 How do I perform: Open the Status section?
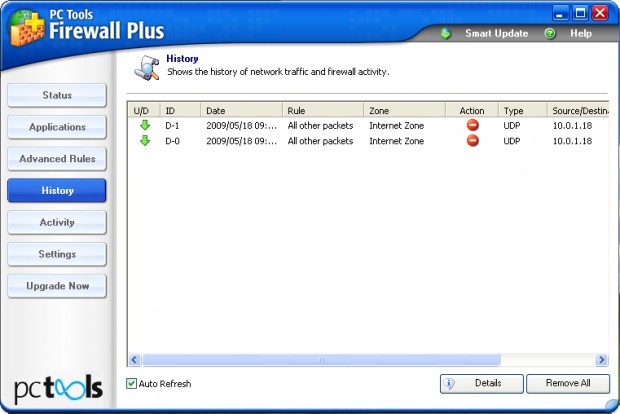click(x=57, y=95)
